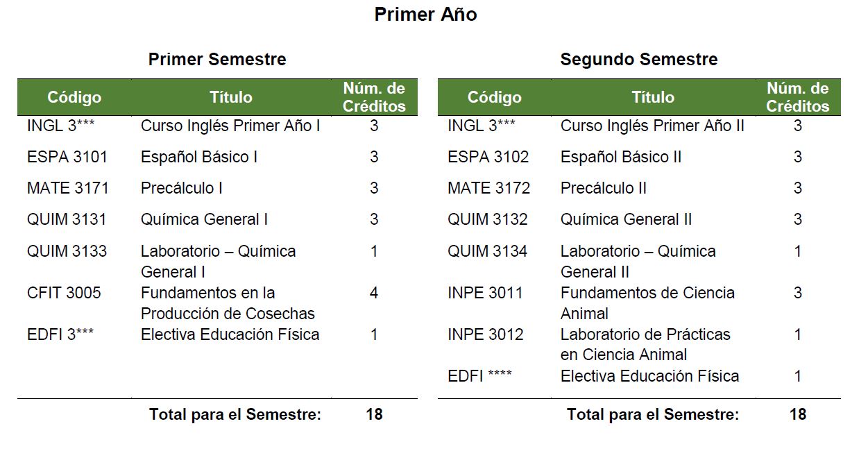Click Precálculo II course title
868x460 pixels.
pyautogui.click(x=604, y=188)
